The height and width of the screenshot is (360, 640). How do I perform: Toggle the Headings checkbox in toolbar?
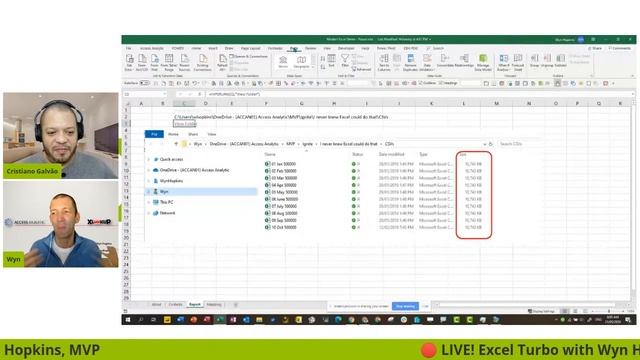[x=448, y=83]
